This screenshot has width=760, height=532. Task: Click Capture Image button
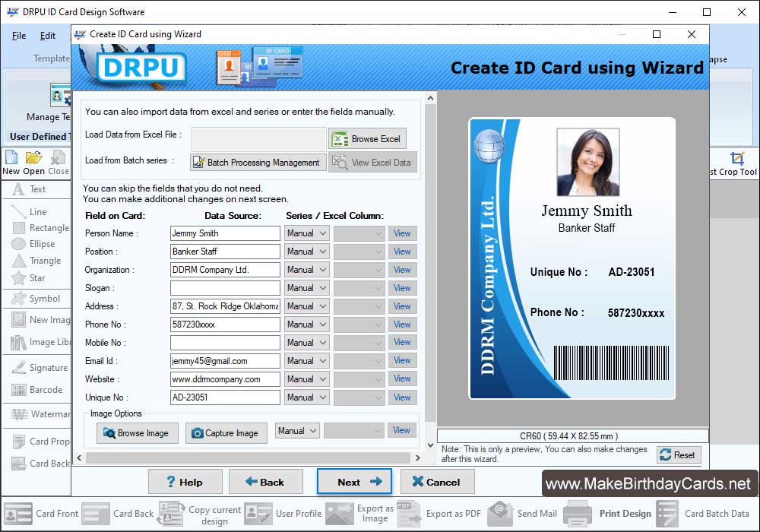pos(226,433)
